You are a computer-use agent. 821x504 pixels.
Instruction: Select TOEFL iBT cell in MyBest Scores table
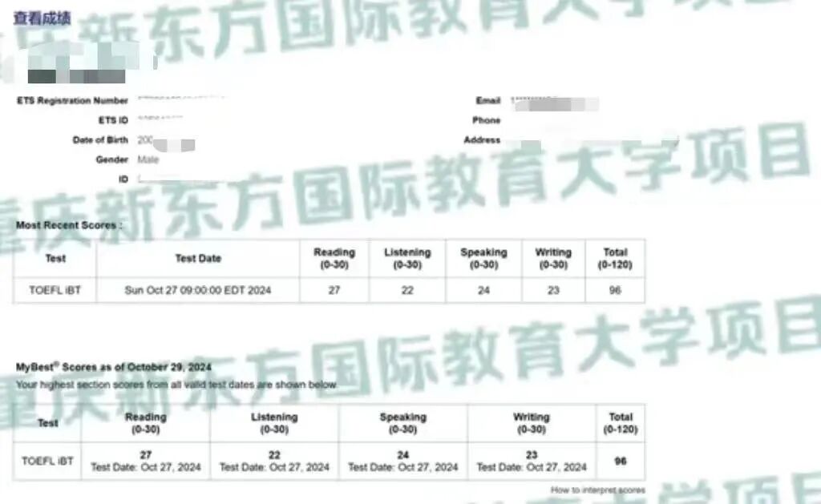47,461
